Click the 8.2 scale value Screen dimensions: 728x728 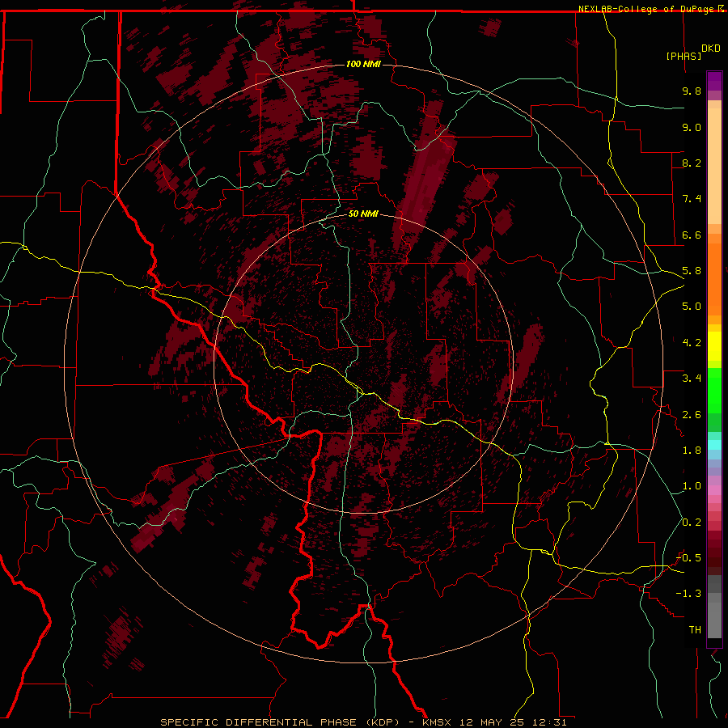point(692,163)
